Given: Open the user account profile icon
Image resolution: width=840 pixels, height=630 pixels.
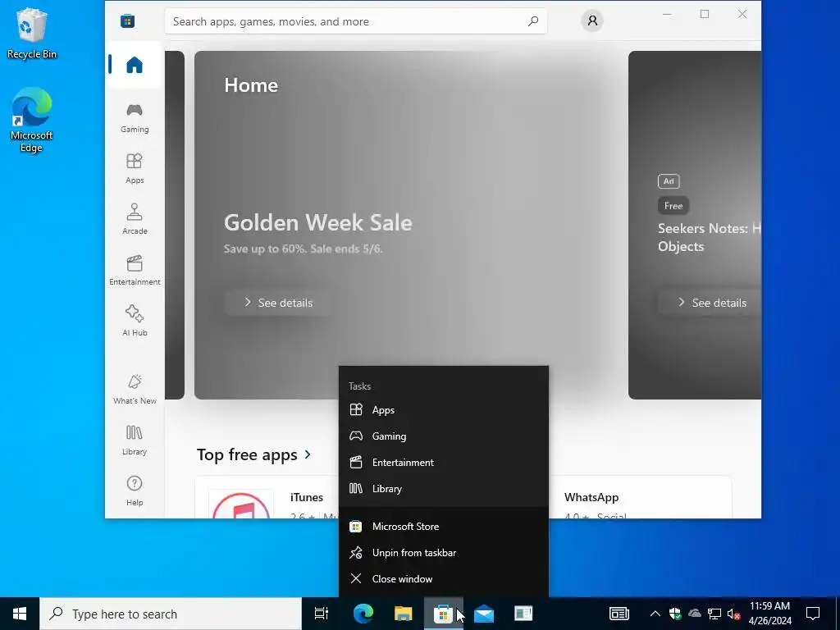Looking at the screenshot, I should [592, 21].
